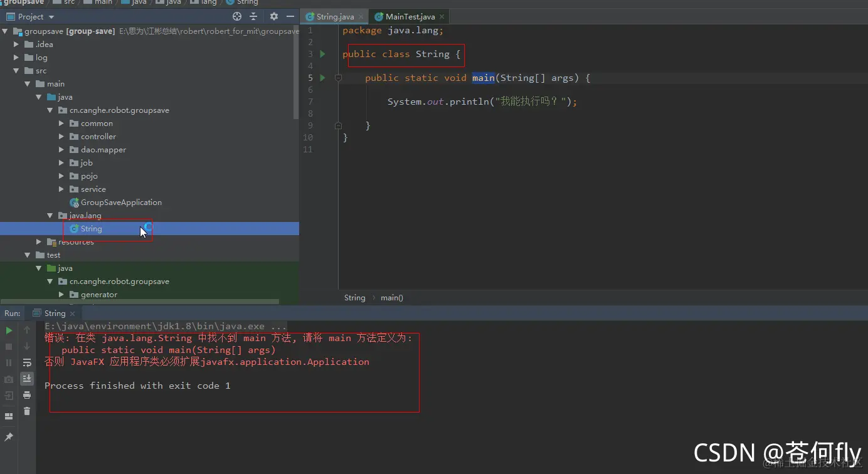Close the String run tab
The width and height of the screenshot is (868, 474).
point(72,313)
